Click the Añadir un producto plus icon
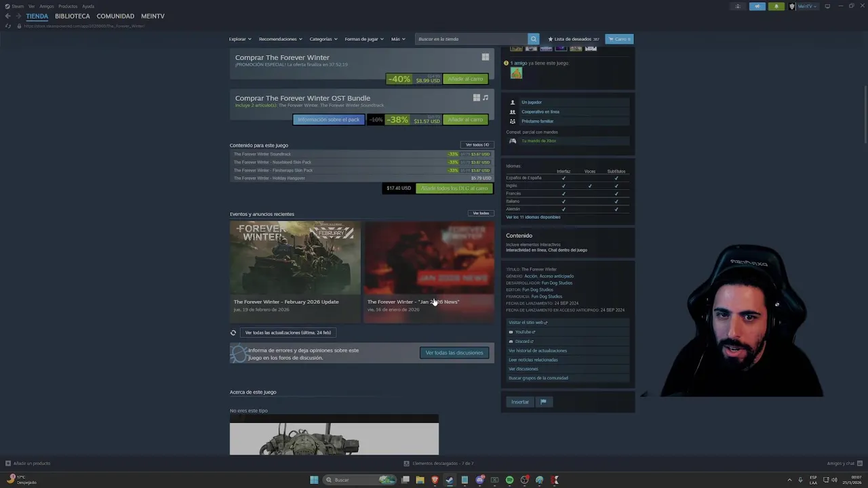This screenshot has width=868, height=488. (8, 464)
